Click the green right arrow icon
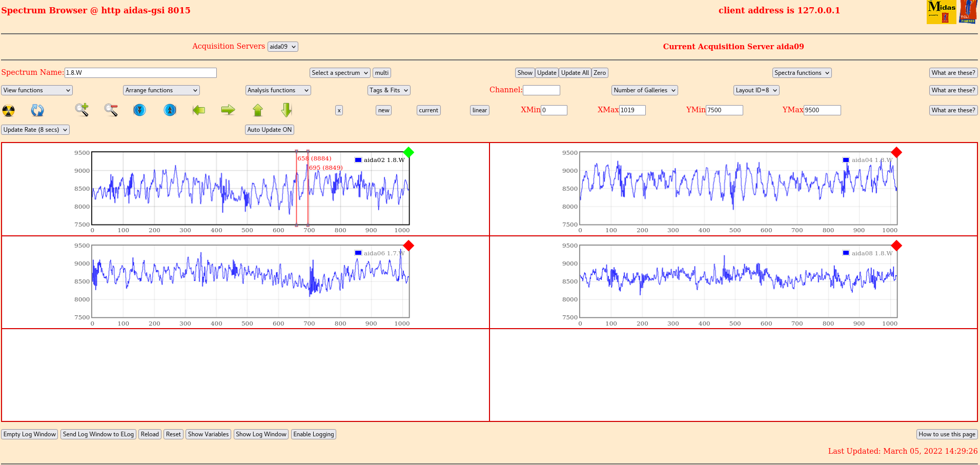 coord(228,110)
